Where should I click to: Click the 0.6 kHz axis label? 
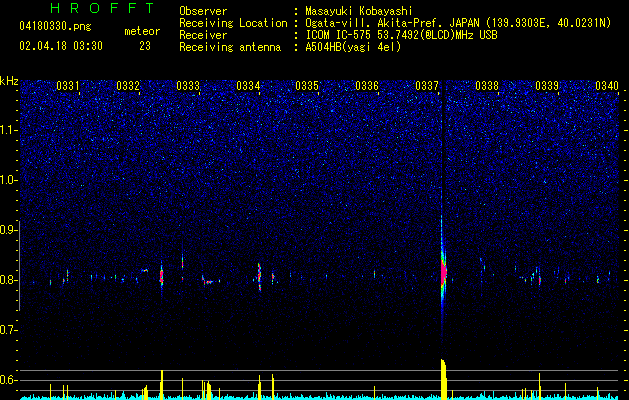9,380
